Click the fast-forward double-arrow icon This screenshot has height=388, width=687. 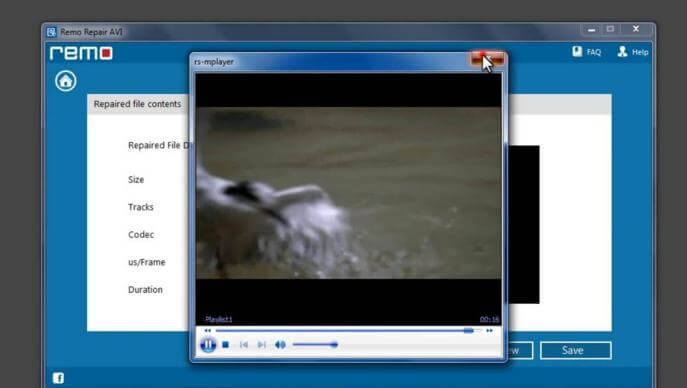(x=489, y=331)
